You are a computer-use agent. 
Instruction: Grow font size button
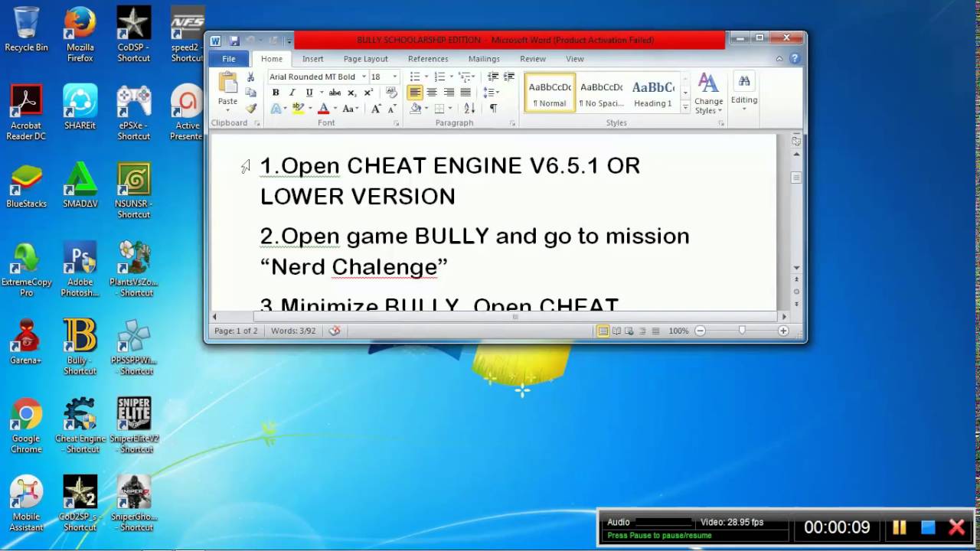(x=376, y=109)
